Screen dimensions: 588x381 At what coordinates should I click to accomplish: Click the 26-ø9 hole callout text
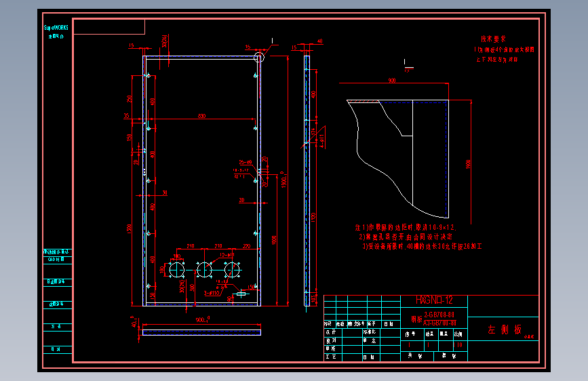point(246,163)
